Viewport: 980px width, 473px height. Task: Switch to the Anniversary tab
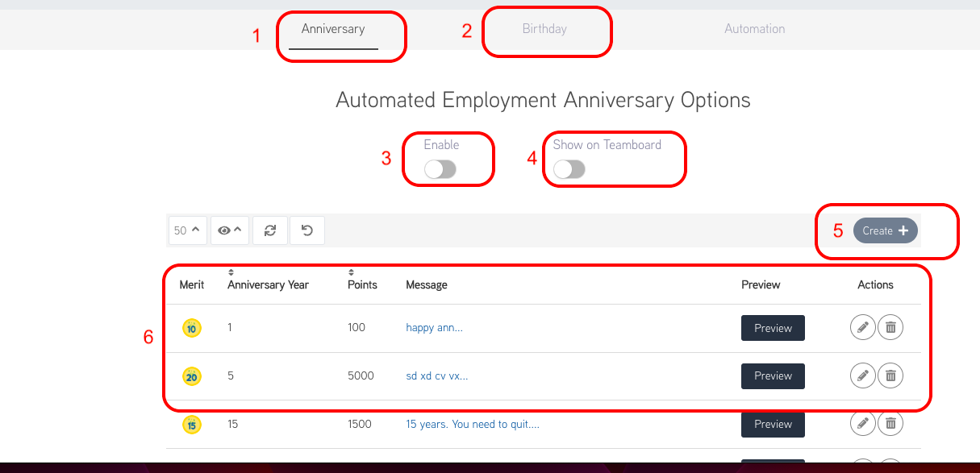[333, 29]
